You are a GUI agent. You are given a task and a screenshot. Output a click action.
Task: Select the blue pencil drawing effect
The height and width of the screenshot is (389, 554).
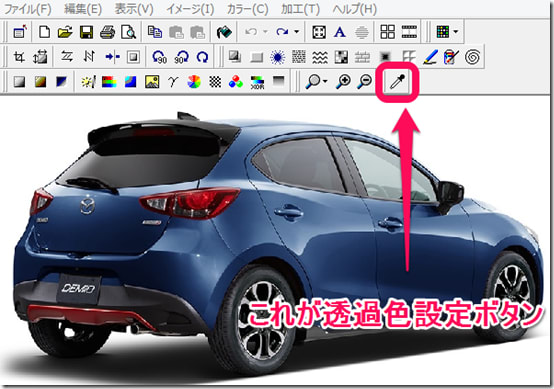click(430, 57)
